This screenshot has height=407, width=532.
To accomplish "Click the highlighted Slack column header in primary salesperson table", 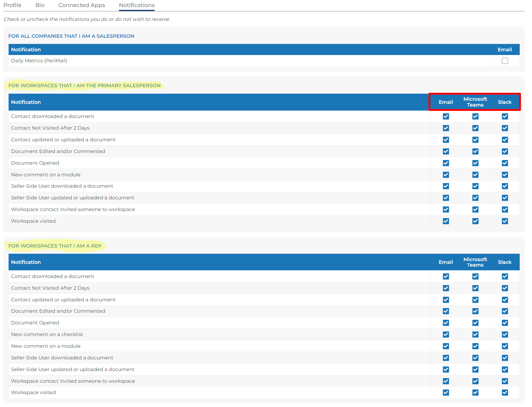I will tap(505, 102).
